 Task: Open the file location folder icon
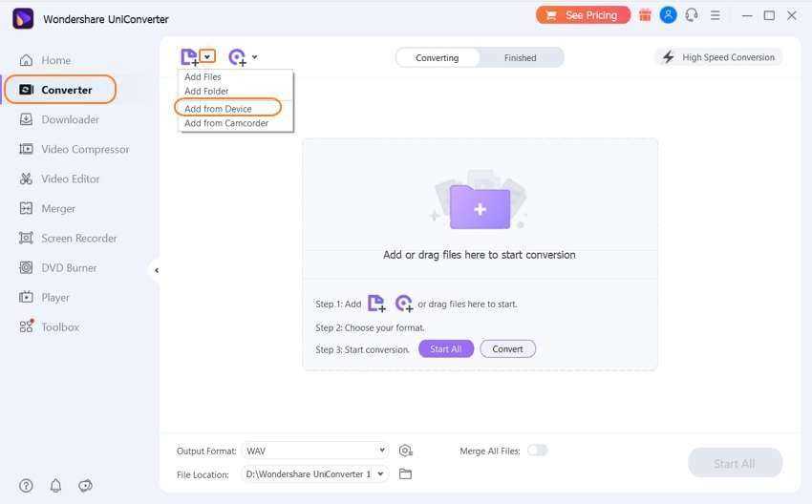click(405, 473)
